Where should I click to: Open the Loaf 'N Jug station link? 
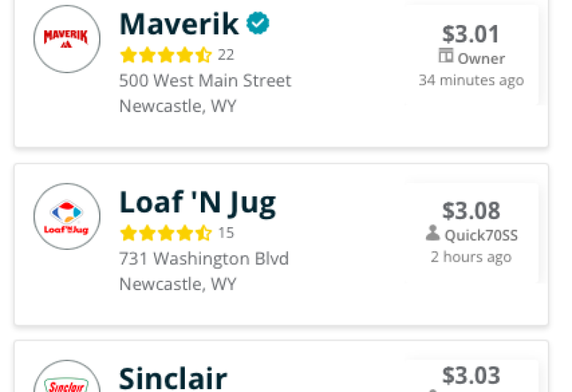198,204
